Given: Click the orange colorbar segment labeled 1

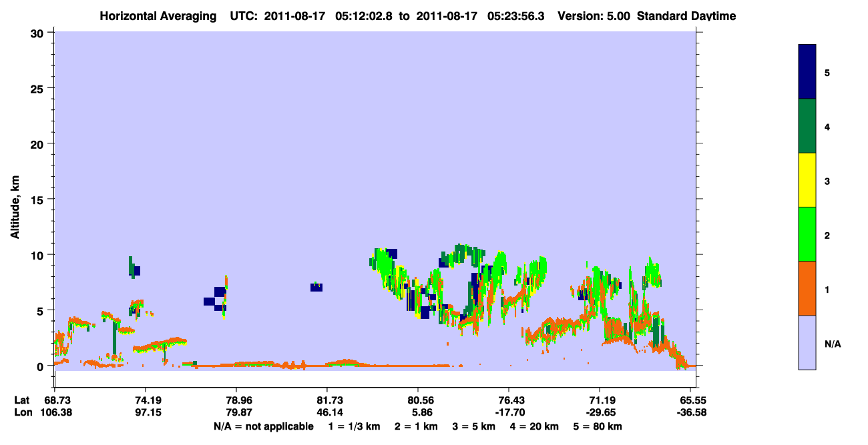Looking at the screenshot, I should click(x=807, y=288).
